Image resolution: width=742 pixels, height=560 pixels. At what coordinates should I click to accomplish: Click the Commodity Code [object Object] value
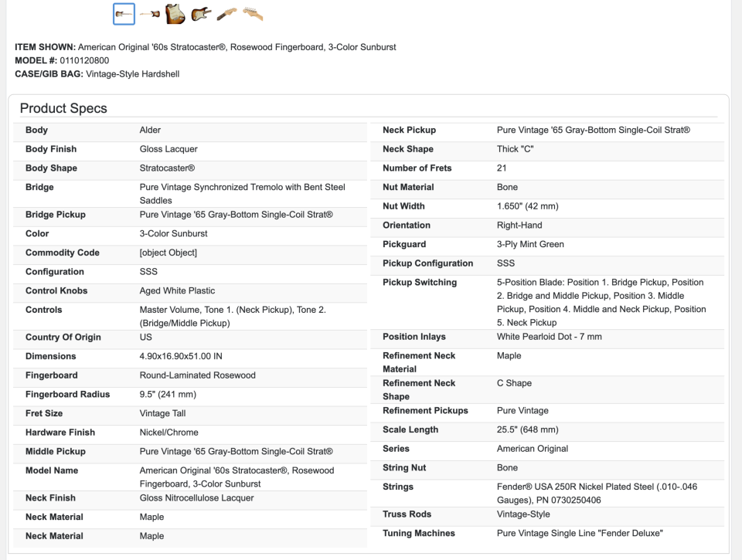tap(168, 253)
